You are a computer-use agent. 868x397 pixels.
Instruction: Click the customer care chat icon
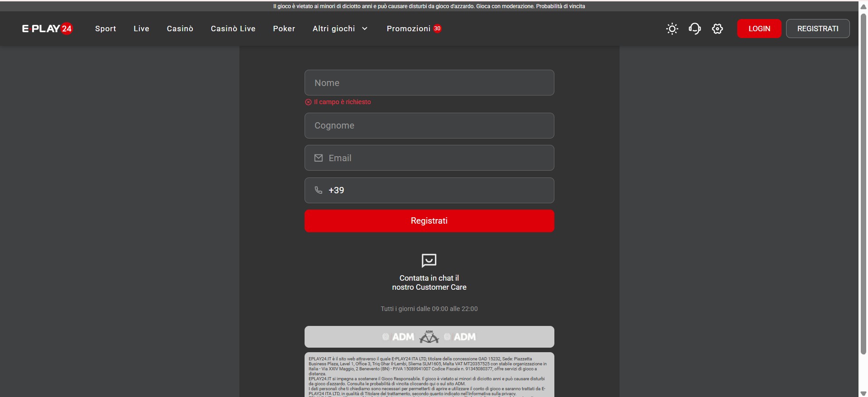(429, 260)
